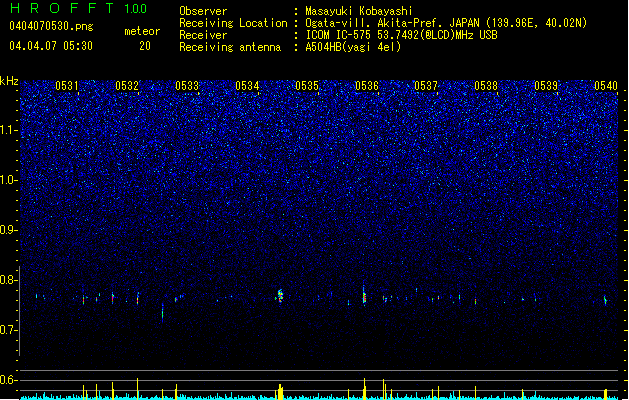This screenshot has height=400, width=629.
Task: Click the strong meteor echo at 0536
Action: 364,296
